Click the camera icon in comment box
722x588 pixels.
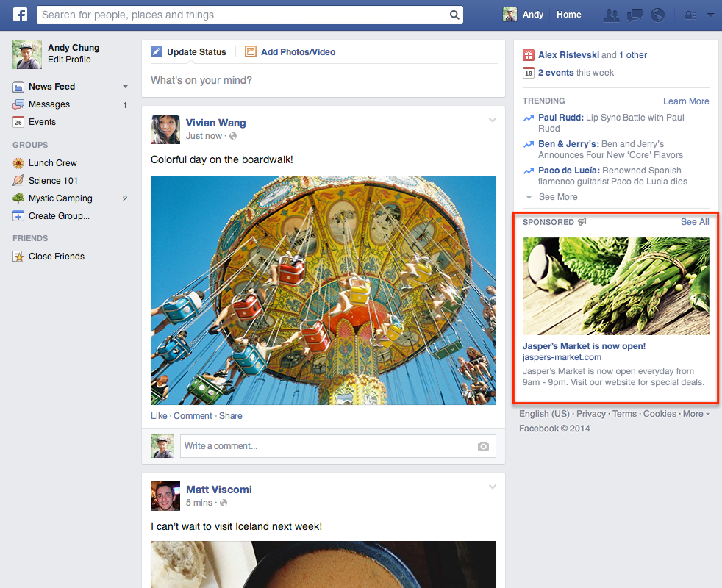point(483,446)
